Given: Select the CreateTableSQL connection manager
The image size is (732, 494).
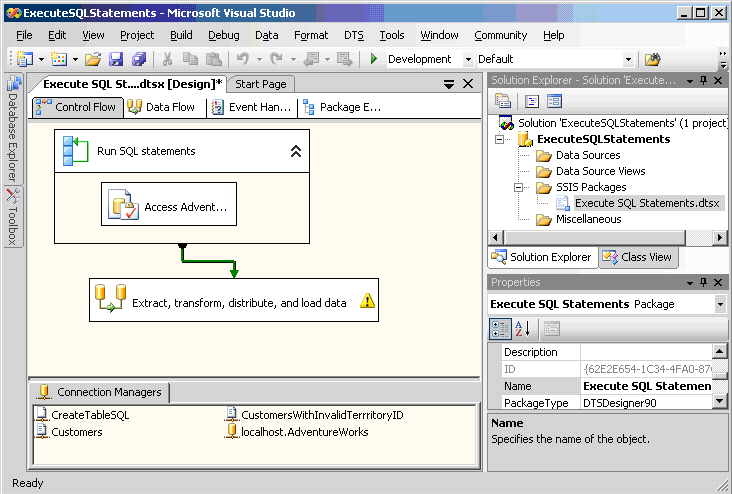Looking at the screenshot, I should coord(83,415).
